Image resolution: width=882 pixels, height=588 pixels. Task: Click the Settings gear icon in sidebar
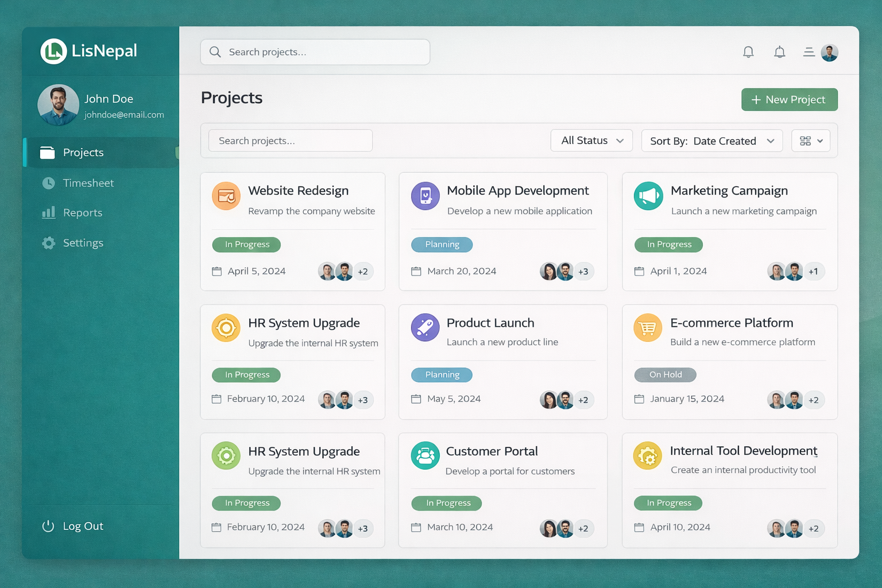click(49, 243)
